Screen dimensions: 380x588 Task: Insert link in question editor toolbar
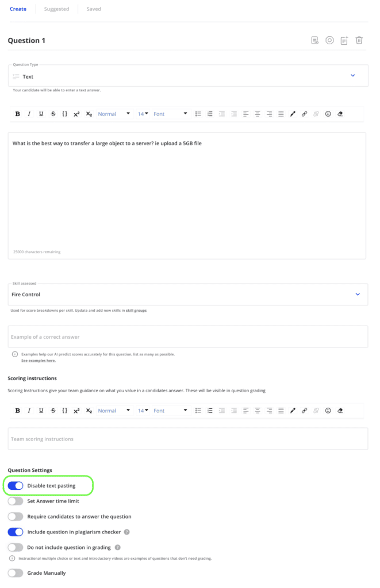click(304, 114)
